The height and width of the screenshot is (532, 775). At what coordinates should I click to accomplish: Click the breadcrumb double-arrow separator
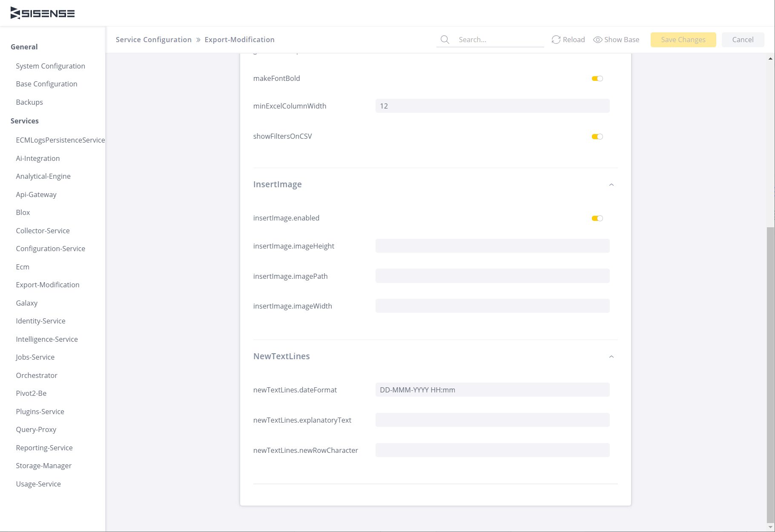(198, 40)
